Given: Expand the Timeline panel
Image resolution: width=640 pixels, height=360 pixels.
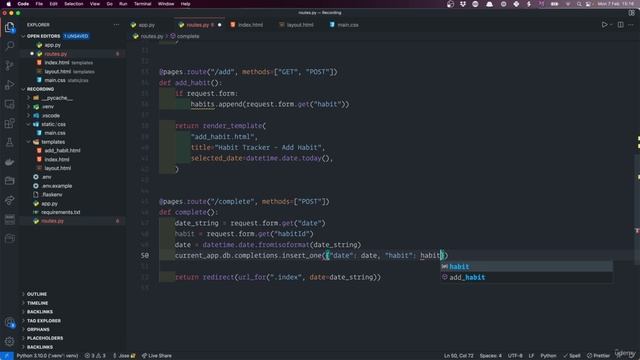Looking at the screenshot, I should [37, 303].
